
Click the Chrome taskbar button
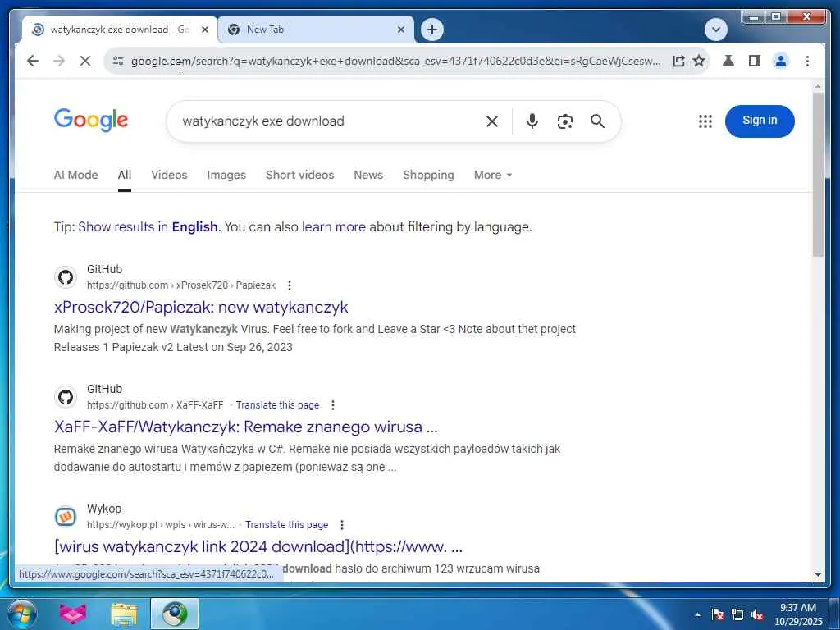coord(175,614)
